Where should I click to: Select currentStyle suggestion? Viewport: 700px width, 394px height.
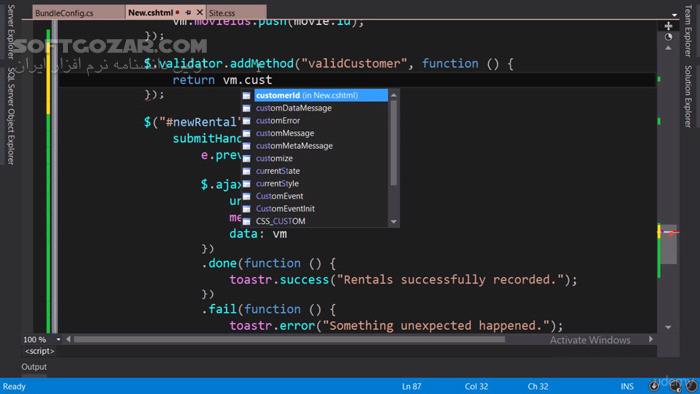tap(277, 183)
